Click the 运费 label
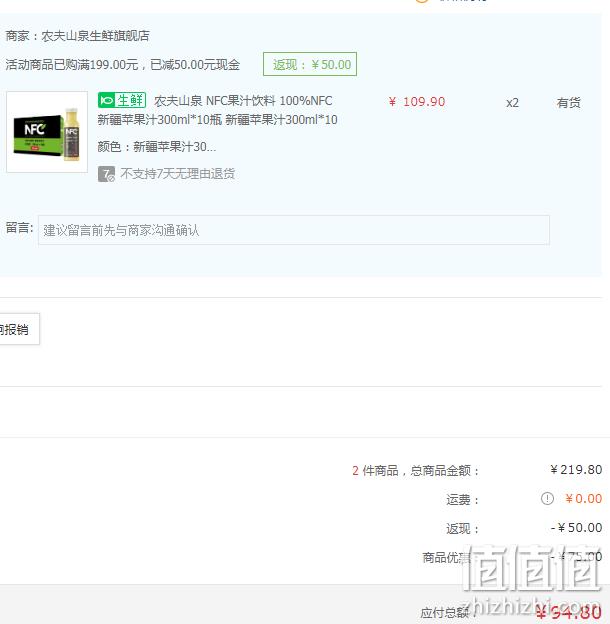The image size is (610, 624). pos(462,499)
